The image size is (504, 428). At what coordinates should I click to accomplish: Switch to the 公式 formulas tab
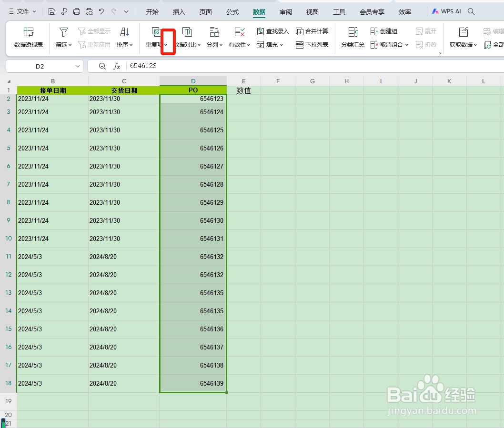[x=232, y=11]
